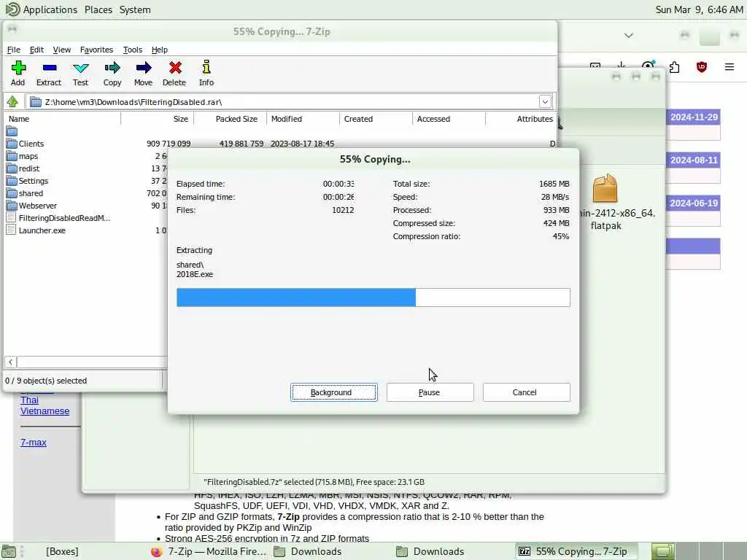Open the File menu

click(x=13, y=50)
